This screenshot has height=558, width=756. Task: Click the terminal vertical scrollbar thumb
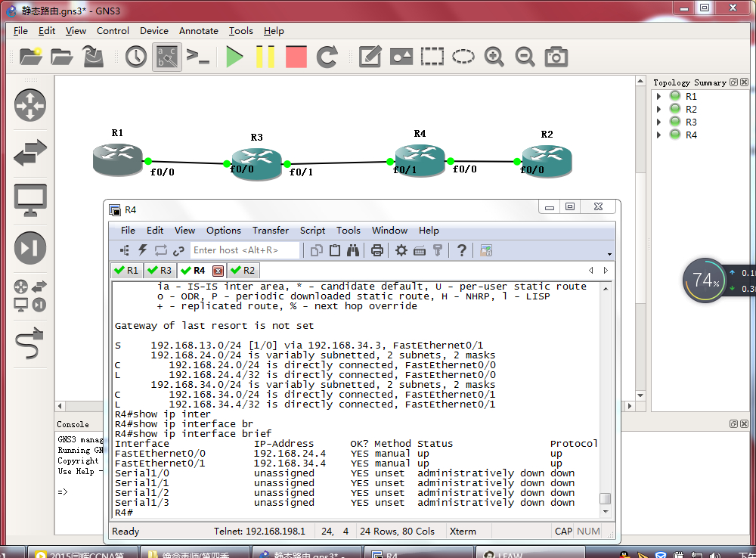(x=604, y=498)
